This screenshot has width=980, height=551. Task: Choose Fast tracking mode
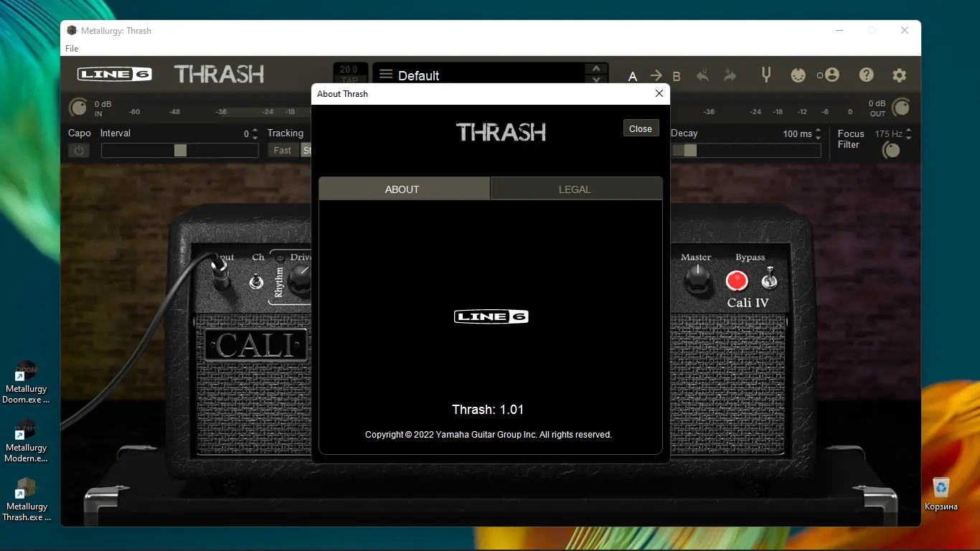click(283, 150)
